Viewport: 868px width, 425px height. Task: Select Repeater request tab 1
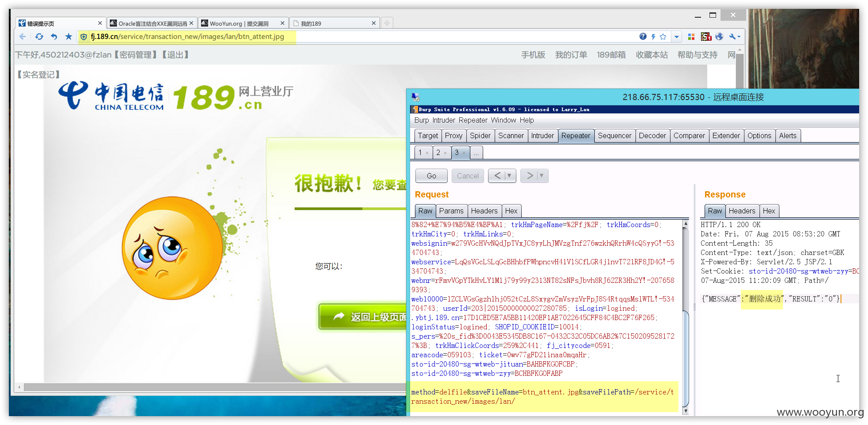pyautogui.click(x=420, y=152)
